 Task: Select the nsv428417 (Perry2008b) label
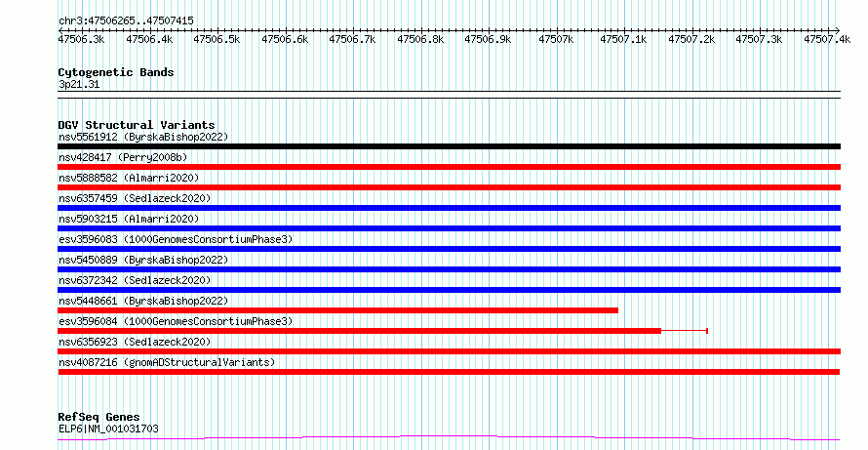(123, 157)
